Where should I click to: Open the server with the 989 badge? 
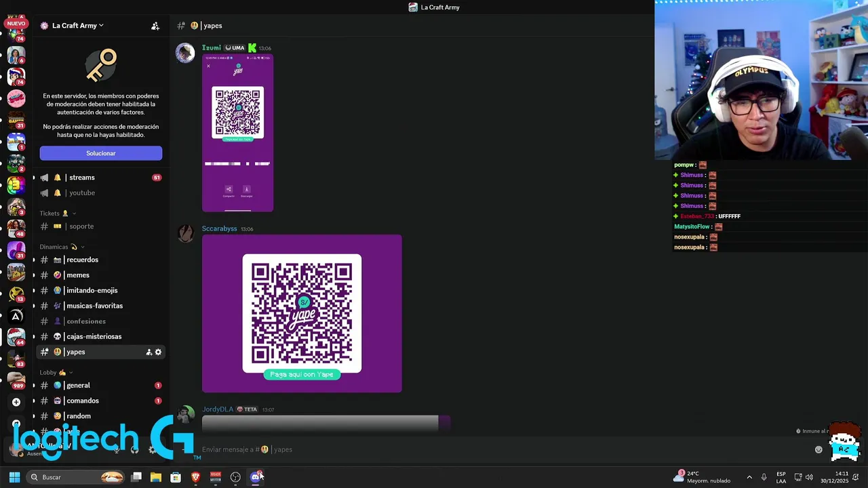[x=16, y=380]
